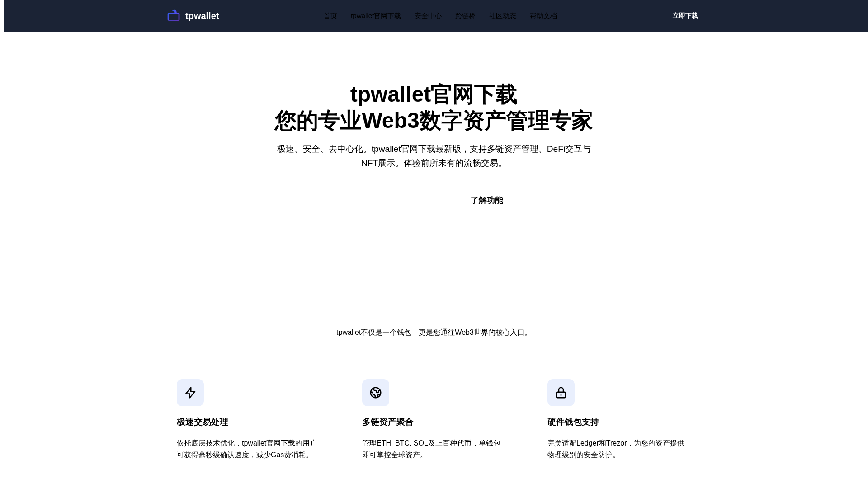Click the tpwallet brand name in header
The image size is (868, 488).
[202, 16]
